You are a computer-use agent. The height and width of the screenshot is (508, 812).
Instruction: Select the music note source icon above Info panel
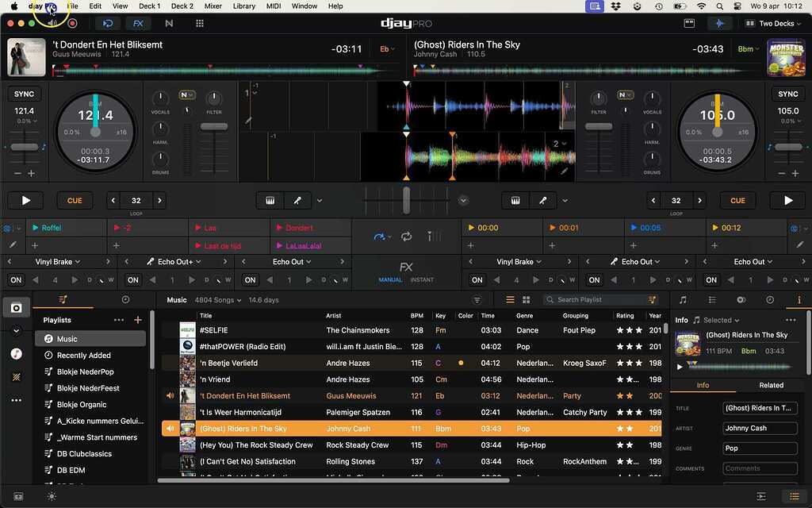683,300
